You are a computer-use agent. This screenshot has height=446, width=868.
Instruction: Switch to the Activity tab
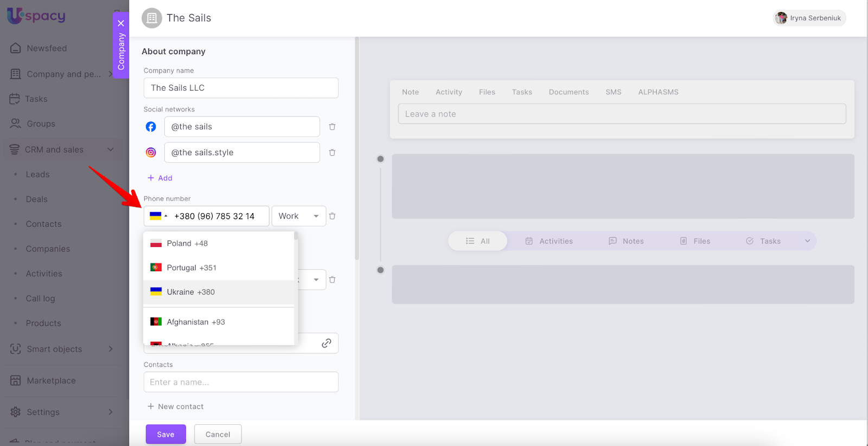449,92
